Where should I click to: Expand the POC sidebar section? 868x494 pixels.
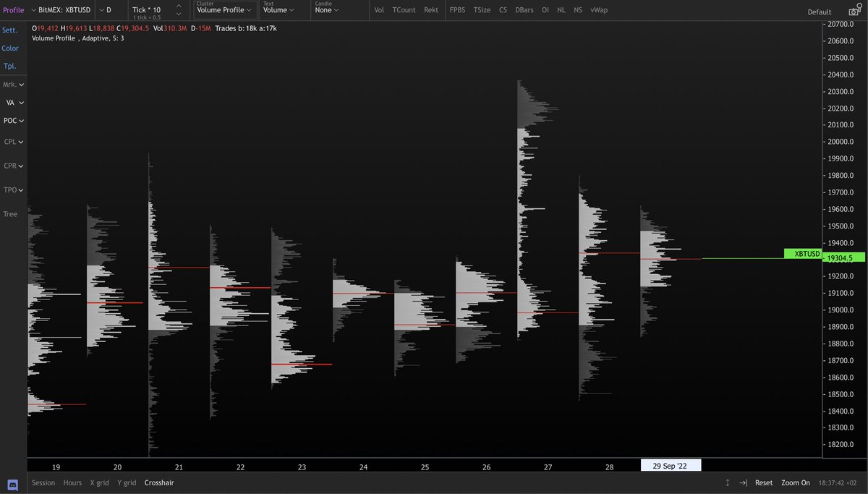(13, 120)
